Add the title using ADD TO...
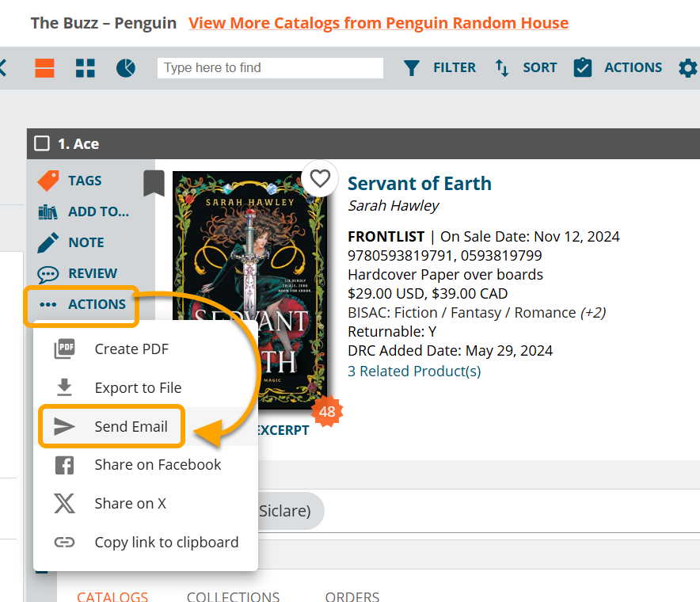 point(84,211)
